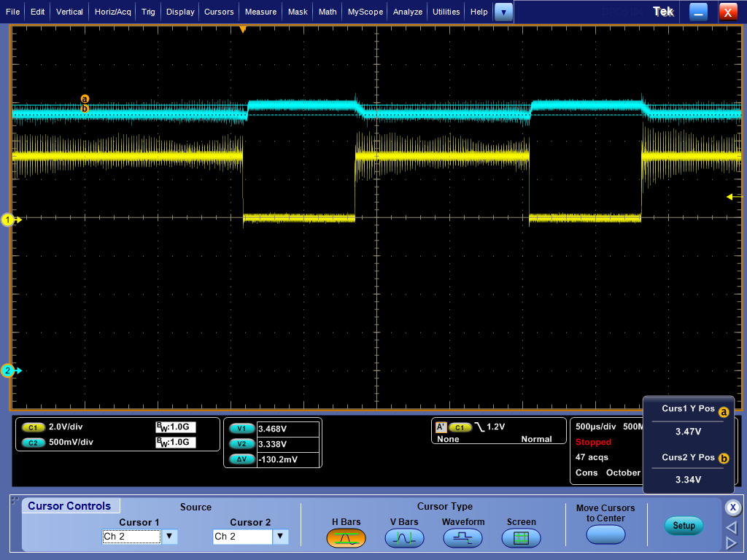This screenshot has height=560, width=747.
Task: Select the V Bars cursor type
Action: (x=404, y=538)
